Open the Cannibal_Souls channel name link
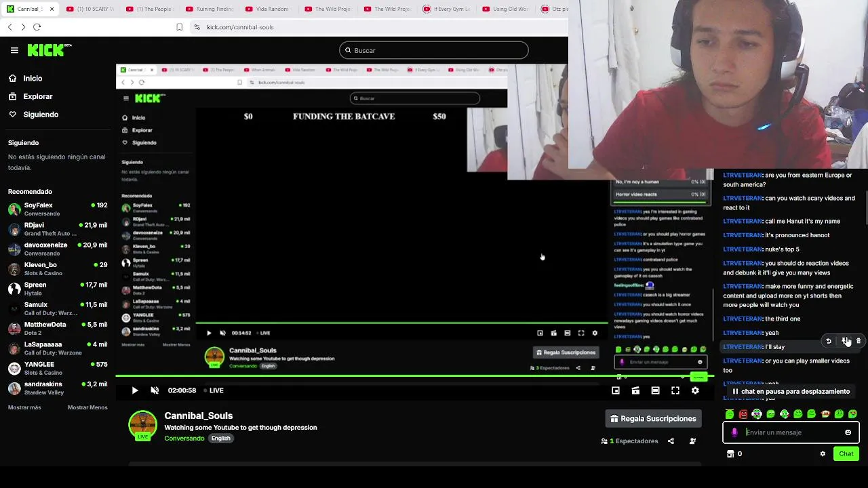This screenshot has height=488, width=868. coord(199,415)
